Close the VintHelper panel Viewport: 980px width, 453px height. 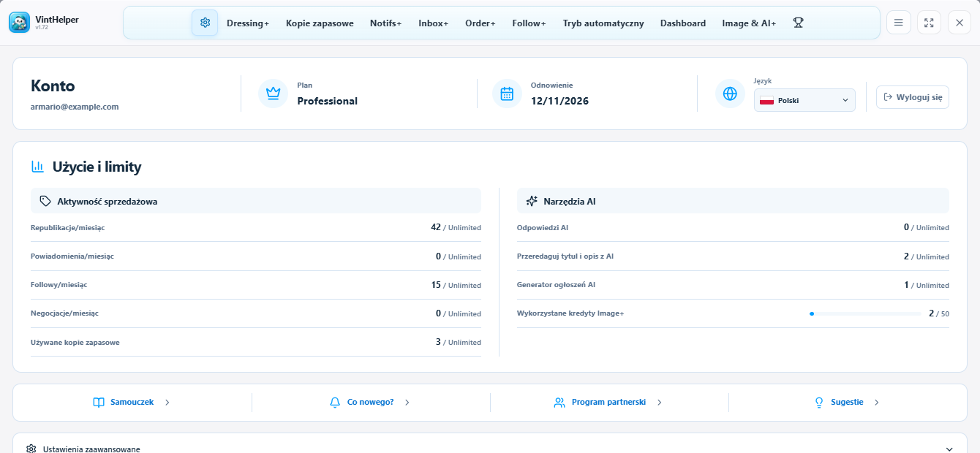(960, 23)
